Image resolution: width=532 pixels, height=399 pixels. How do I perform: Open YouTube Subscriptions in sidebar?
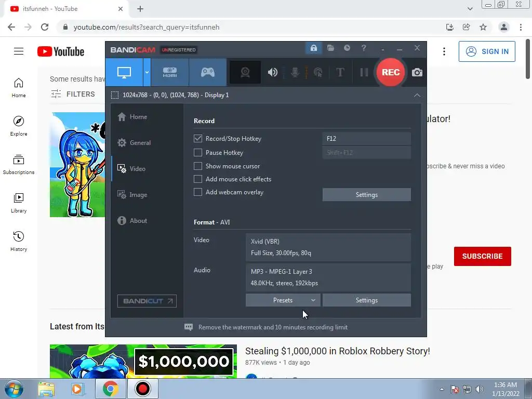pos(19,165)
